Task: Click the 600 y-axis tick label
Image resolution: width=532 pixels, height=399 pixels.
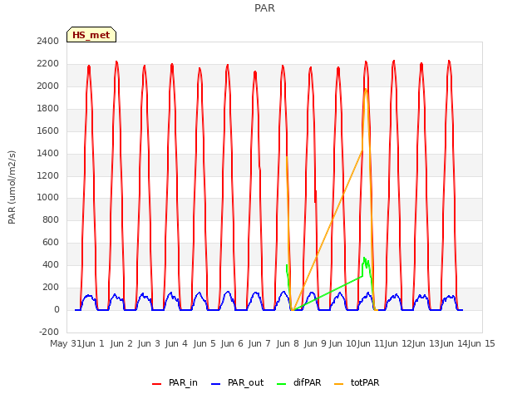Action: (51, 242)
